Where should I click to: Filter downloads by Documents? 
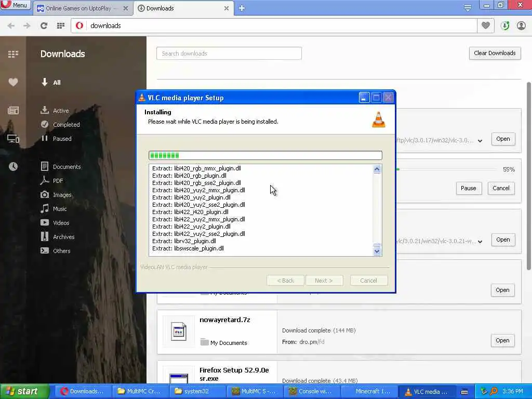(x=61, y=167)
